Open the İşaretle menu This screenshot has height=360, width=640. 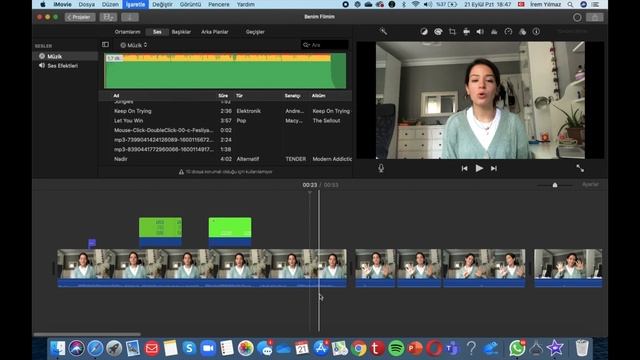coord(136,4)
